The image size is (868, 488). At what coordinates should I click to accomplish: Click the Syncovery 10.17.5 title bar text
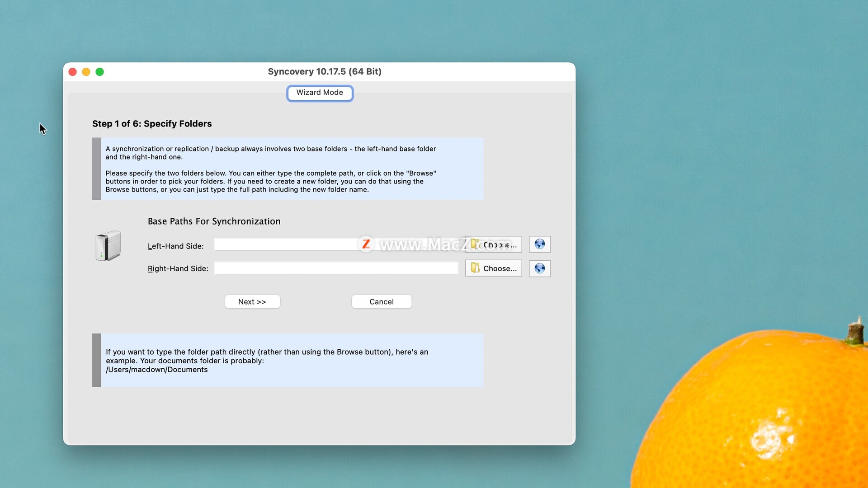click(x=325, y=71)
